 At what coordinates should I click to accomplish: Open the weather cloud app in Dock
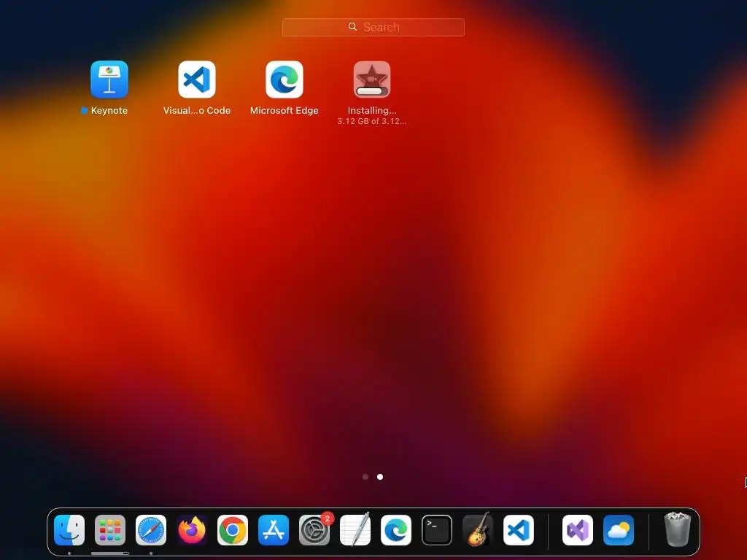click(619, 530)
